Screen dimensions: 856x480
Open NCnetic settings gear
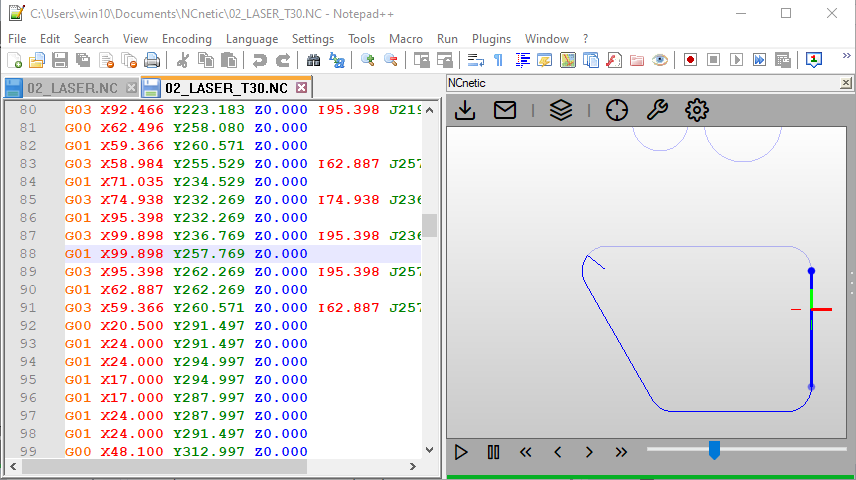pos(697,110)
